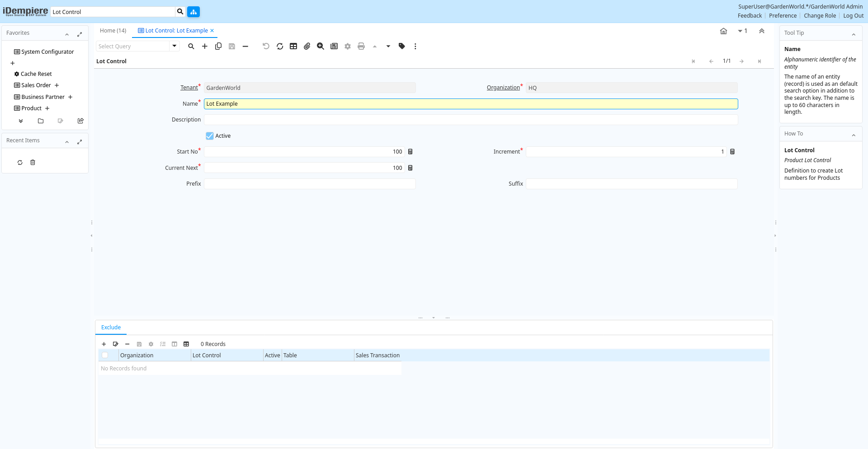Screen dimensions: 868x449
Task: Open the Select Query dropdown
Action: point(175,46)
